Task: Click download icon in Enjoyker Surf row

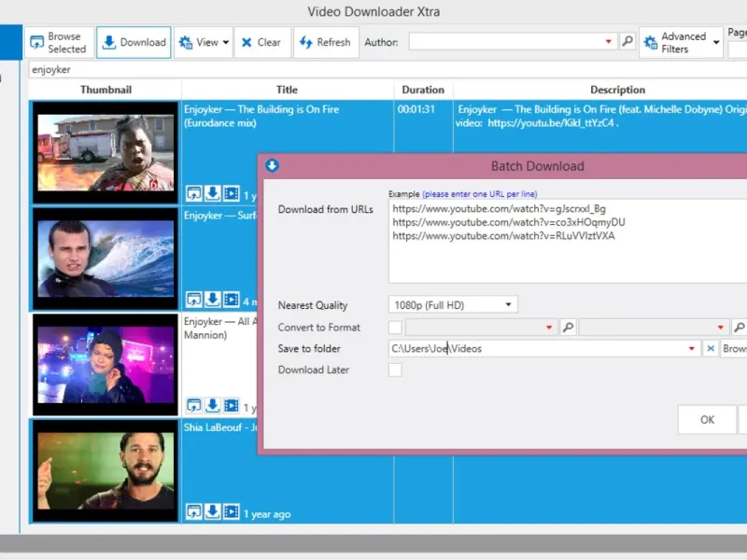Action: 213,300
